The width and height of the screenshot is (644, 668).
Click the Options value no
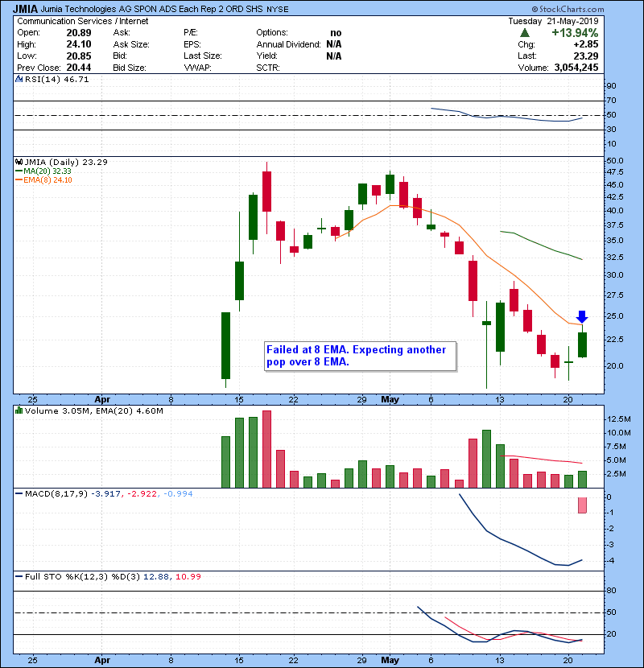click(x=336, y=33)
